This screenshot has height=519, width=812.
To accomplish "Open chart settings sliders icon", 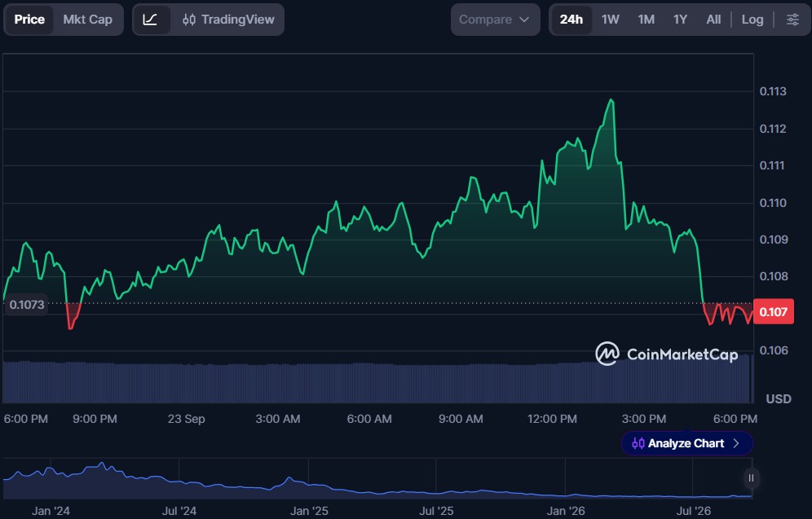I will click(792, 20).
